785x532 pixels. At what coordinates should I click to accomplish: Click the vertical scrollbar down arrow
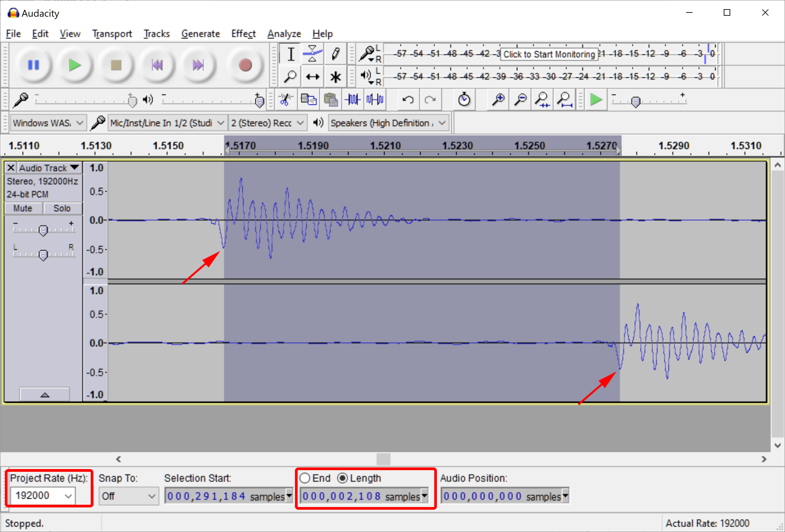(777, 446)
